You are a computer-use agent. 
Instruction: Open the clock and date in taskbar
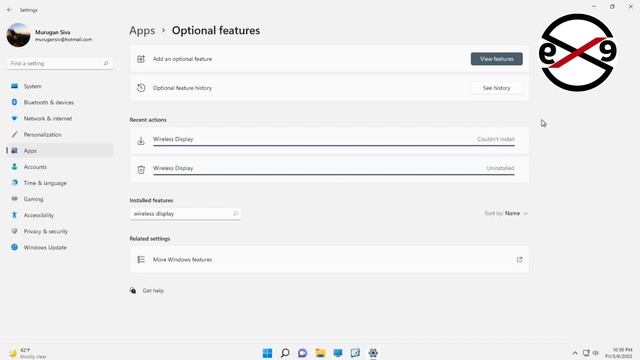coord(618,353)
